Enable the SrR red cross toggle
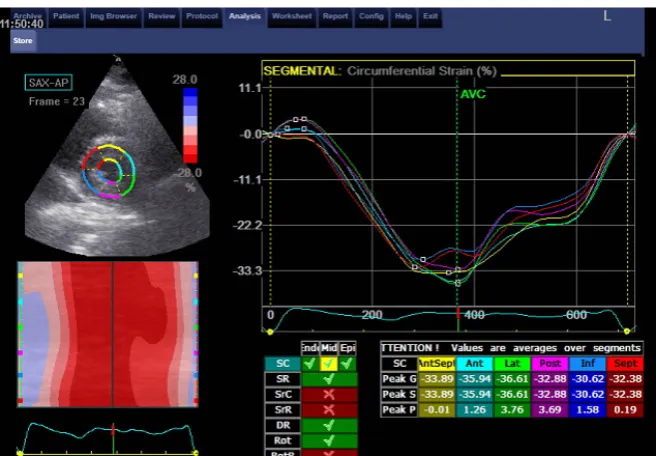The height and width of the screenshot is (456, 657). tap(329, 410)
